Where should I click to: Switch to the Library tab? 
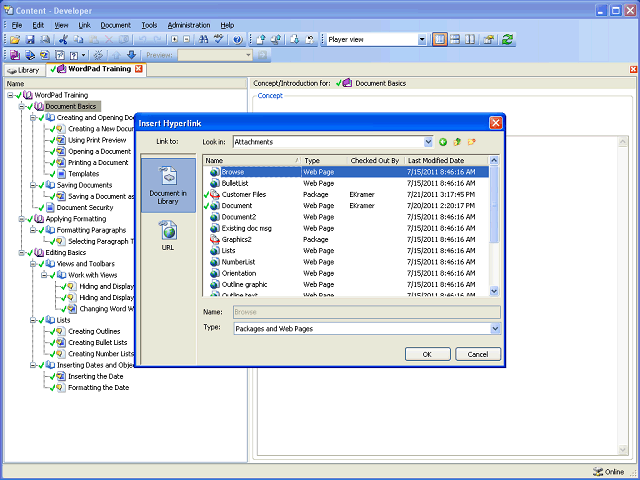(x=24, y=70)
